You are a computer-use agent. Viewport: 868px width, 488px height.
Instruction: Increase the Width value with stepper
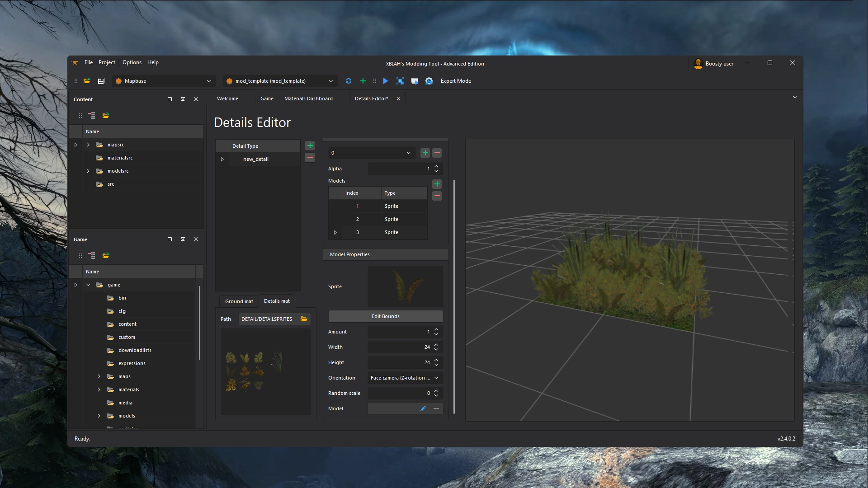[x=436, y=345]
